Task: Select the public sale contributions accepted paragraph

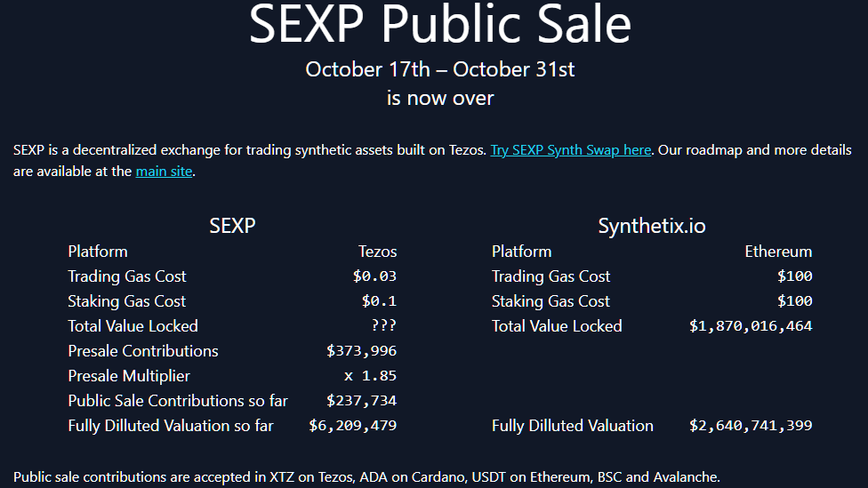Action: point(366,477)
